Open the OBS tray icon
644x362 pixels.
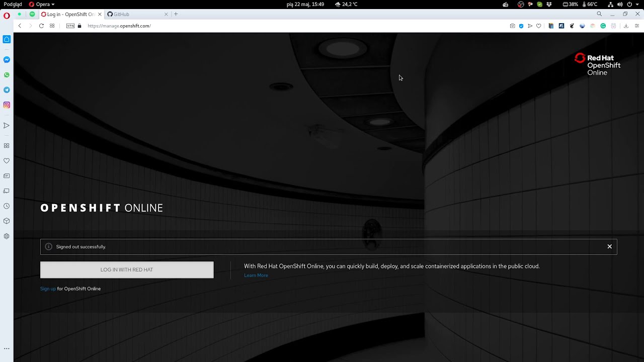(x=521, y=4)
